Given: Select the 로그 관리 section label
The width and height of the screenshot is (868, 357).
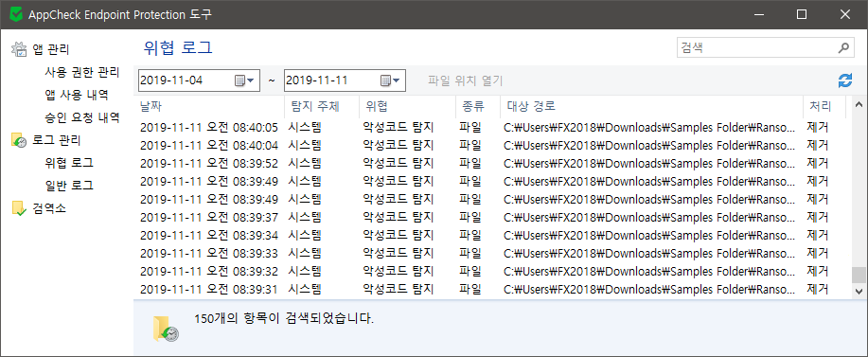Looking at the screenshot, I should [57, 140].
